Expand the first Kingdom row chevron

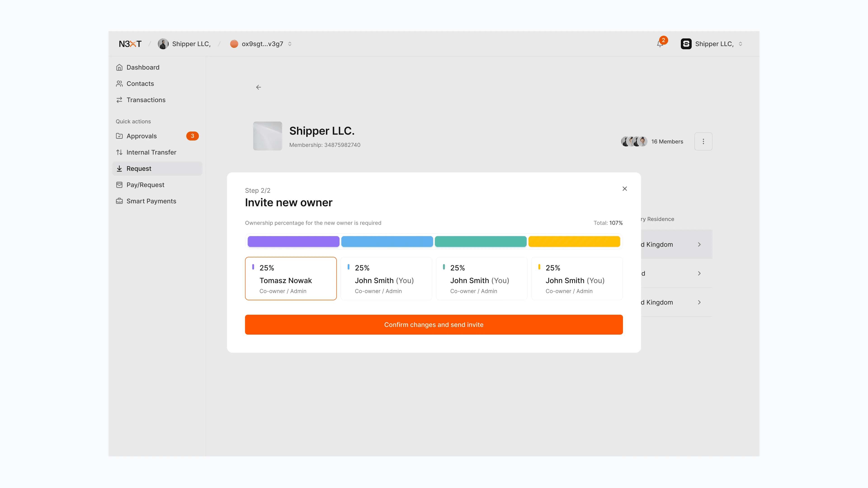pyautogui.click(x=699, y=244)
